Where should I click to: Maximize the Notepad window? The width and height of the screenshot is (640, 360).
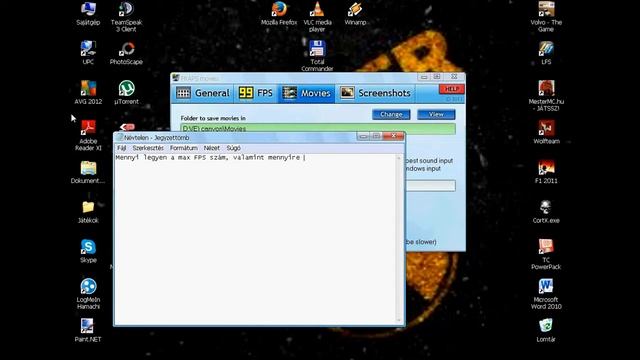(x=376, y=136)
